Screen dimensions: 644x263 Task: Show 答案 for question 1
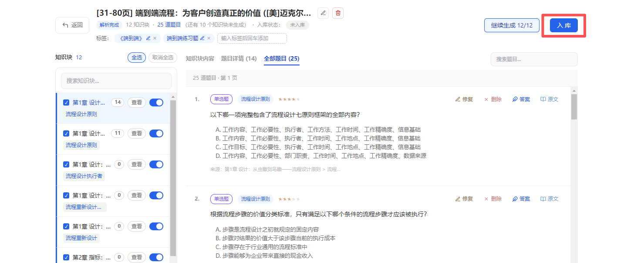click(521, 99)
